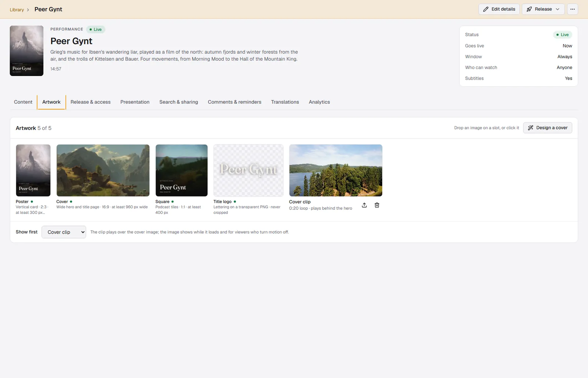Screen dimensions: 588x378
Task: Open the Poster artwork slot
Action: tap(33, 170)
